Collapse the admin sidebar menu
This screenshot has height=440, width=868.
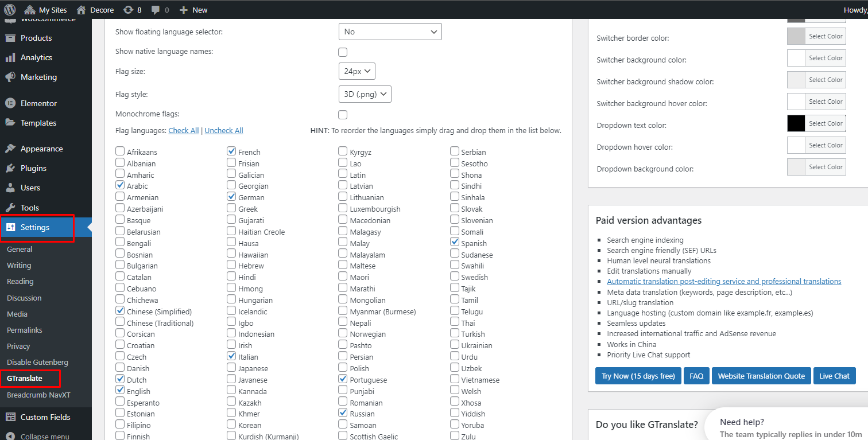[x=44, y=436]
